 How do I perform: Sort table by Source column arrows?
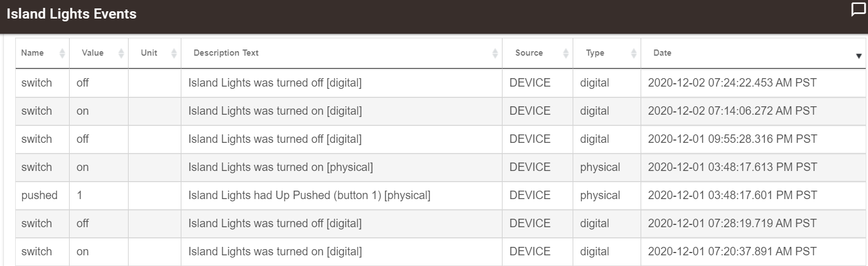pyautogui.click(x=565, y=53)
